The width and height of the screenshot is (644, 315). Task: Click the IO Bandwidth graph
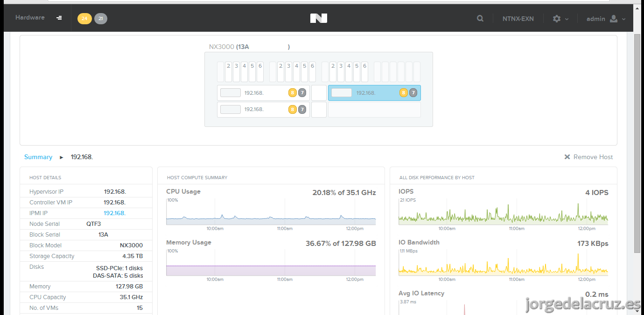(504, 262)
